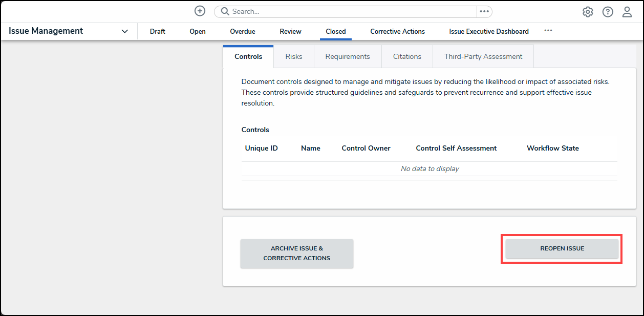Click Archive Issue & Corrective Actions button

point(297,253)
